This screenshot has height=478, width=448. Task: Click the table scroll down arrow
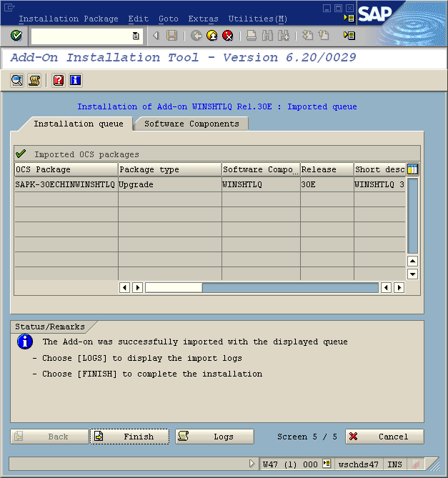[x=413, y=274]
